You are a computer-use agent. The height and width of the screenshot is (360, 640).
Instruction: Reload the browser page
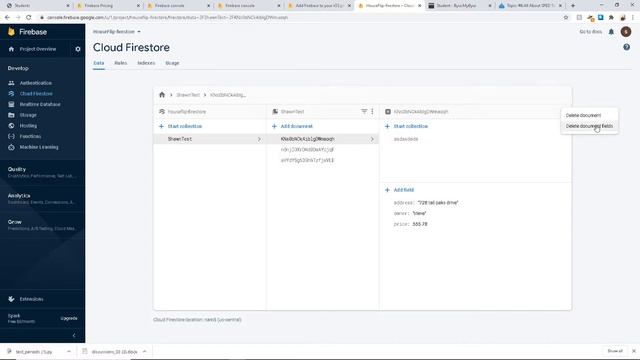pos(29,18)
